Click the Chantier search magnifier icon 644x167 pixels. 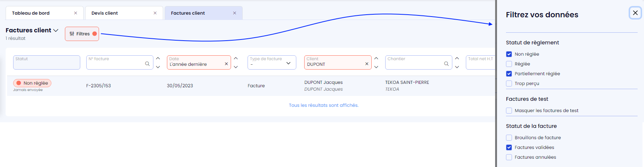click(446, 64)
